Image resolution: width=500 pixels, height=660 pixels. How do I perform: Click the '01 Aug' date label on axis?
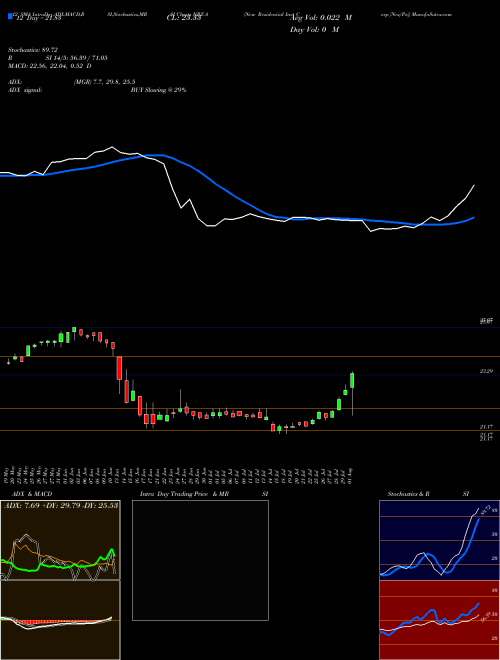(351, 476)
